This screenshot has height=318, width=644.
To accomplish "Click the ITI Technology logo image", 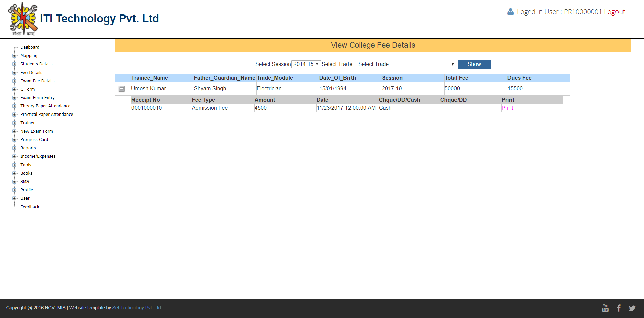I will click(23, 19).
